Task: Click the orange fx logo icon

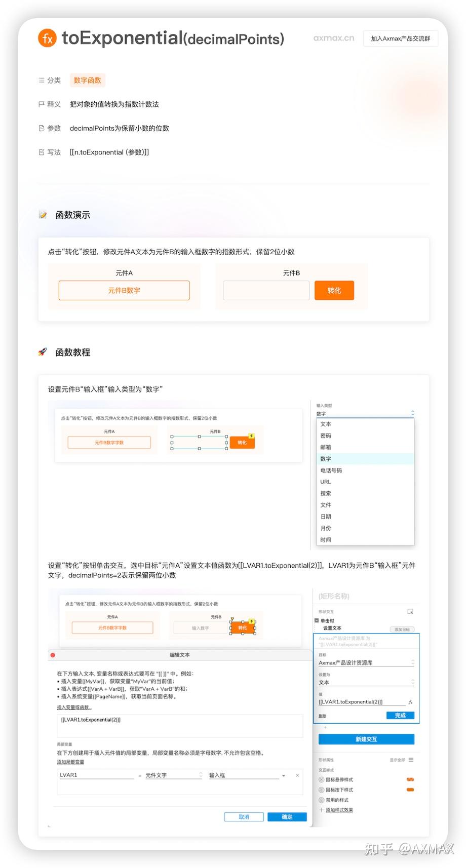Action: point(47,38)
